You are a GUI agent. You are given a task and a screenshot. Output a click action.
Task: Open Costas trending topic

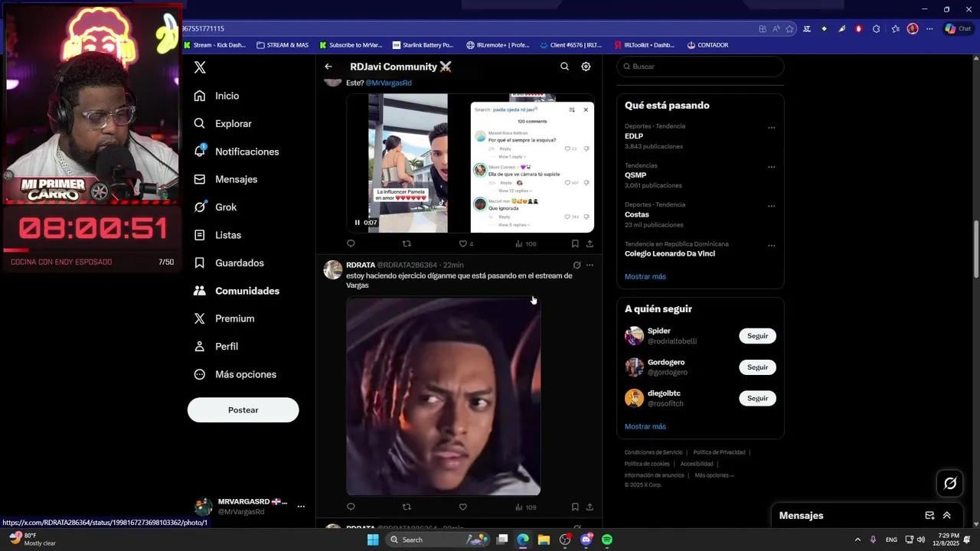pos(636,214)
